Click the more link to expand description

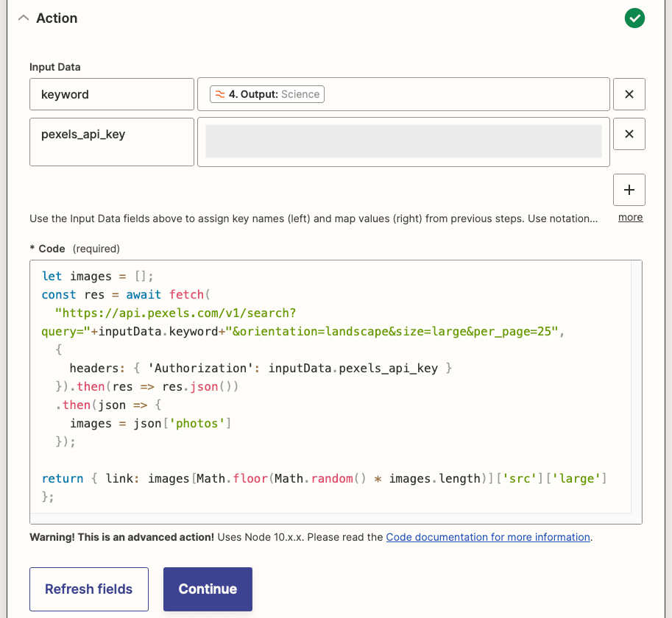(x=629, y=218)
